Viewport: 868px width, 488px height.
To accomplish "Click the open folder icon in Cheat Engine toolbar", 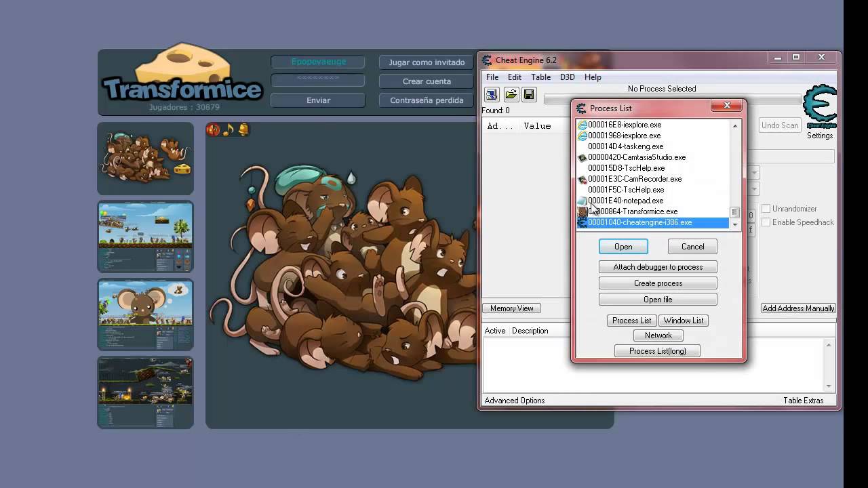I will (x=511, y=95).
